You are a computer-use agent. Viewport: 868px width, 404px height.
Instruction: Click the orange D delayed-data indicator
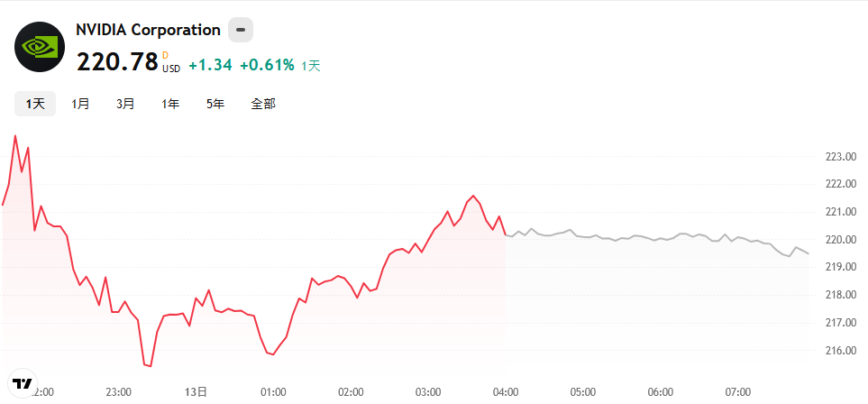pyautogui.click(x=166, y=55)
